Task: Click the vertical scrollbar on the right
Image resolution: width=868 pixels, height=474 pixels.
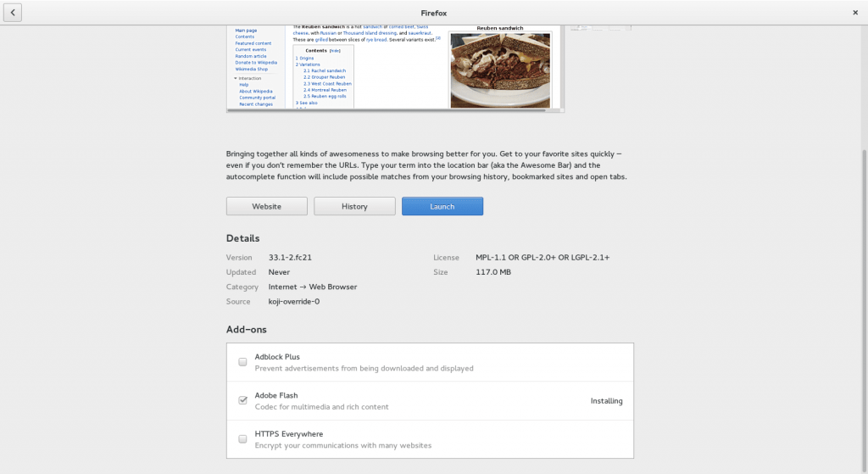Action: [864, 310]
